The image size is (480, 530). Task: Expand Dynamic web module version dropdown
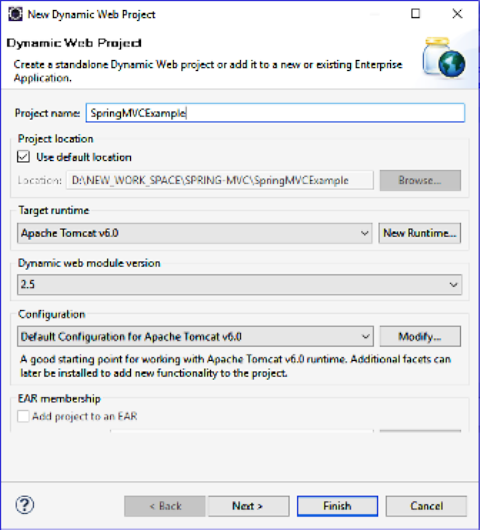(239, 285)
